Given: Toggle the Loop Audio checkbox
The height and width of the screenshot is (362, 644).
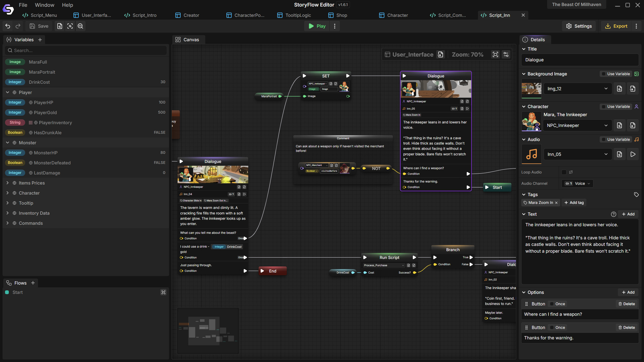Looking at the screenshot, I should [564, 172].
